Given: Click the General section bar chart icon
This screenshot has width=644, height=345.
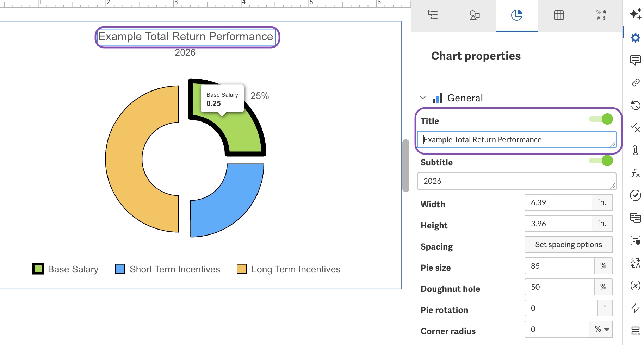Looking at the screenshot, I should [438, 98].
